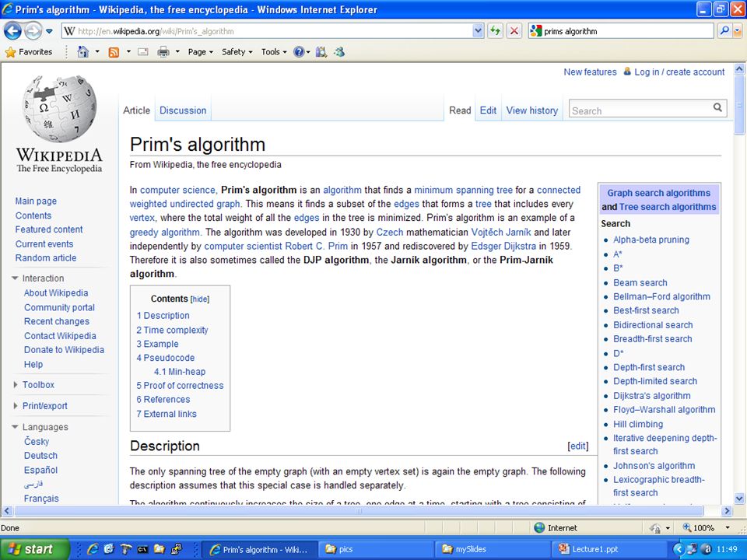Click the Messenger people icon in command bar
Image resolution: width=747 pixels, height=560 pixels.
point(339,52)
